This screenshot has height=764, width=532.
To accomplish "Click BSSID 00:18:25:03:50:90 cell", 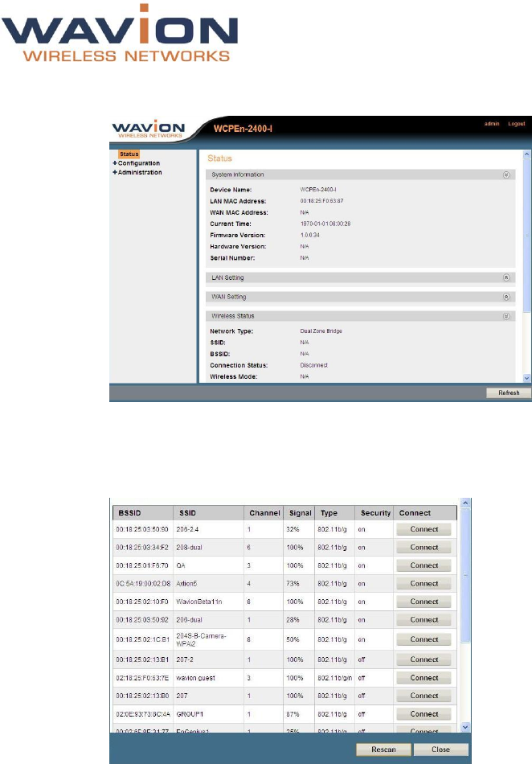I will tap(142, 529).
